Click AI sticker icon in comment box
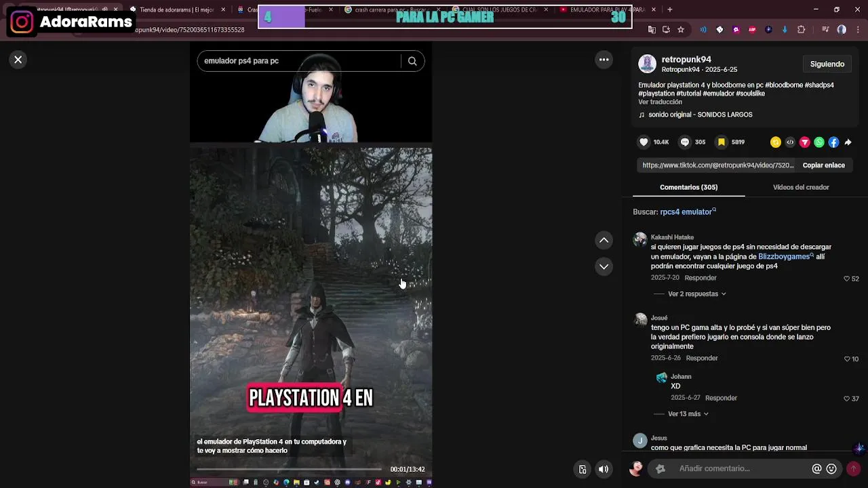This screenshot has width=868, height=488. point(660,468)
